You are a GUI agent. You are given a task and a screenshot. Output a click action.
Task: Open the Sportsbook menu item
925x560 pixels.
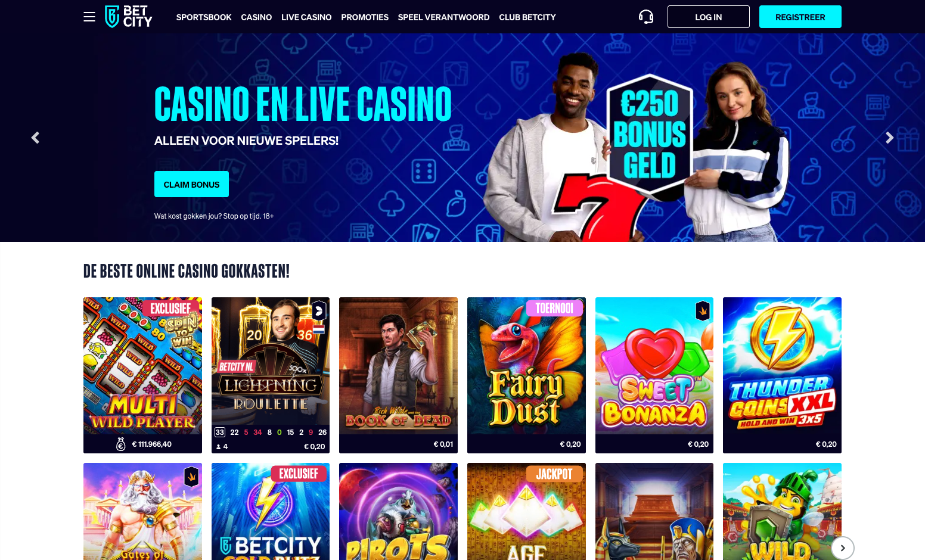(x=204, y=17)
